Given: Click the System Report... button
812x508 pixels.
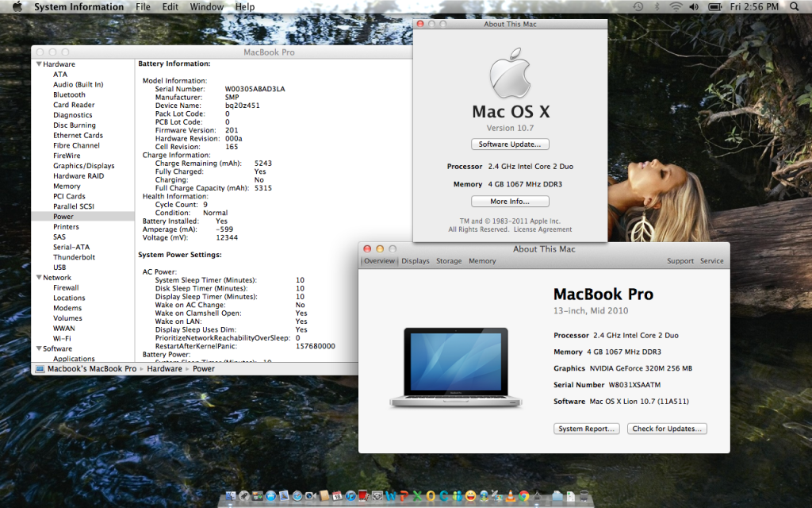Looking at the screenshot, I should [587, 429].
